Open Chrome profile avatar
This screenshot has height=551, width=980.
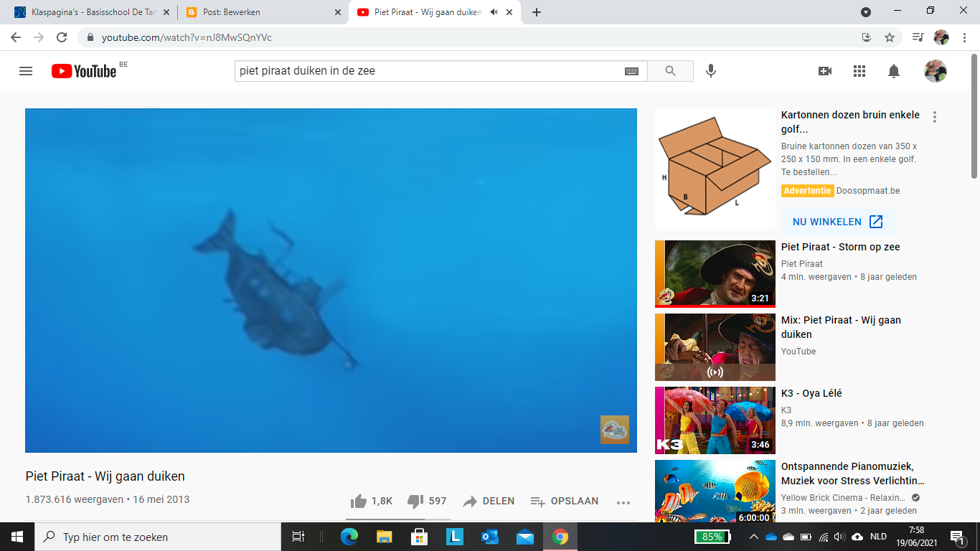[941, 37]
